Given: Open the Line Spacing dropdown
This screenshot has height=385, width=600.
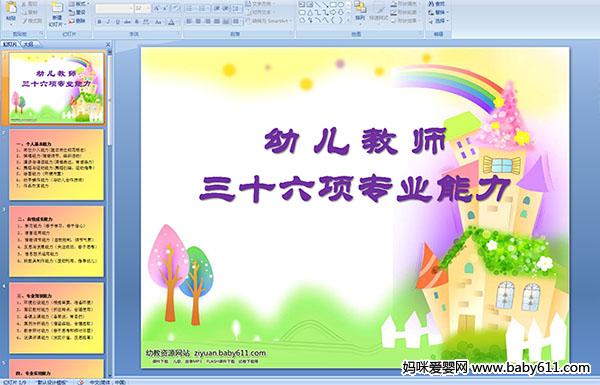Looking at the screenshot, I should (237, 8).
